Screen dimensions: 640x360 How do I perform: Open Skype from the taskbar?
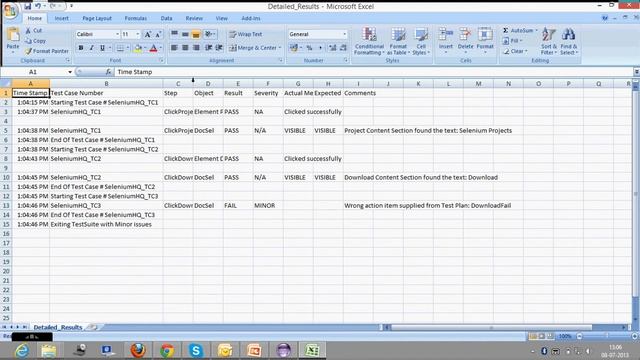pos(196,350)
